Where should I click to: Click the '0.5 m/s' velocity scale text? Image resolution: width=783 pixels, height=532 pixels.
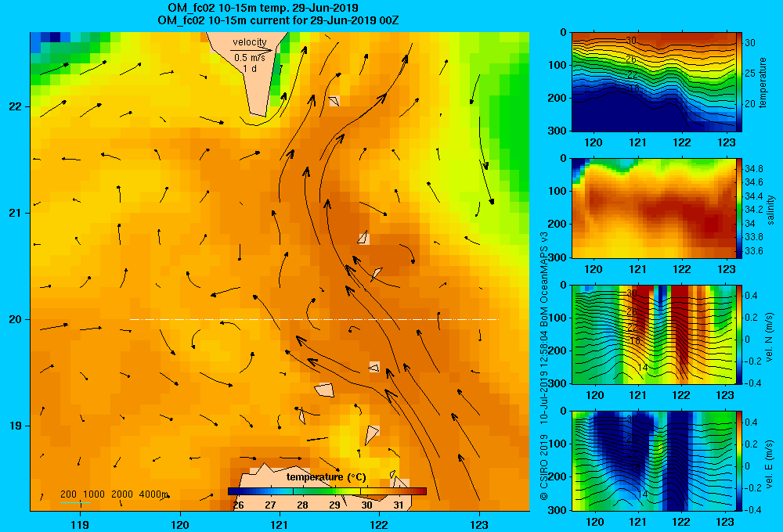pyautogui.click(x=250, y=58)
